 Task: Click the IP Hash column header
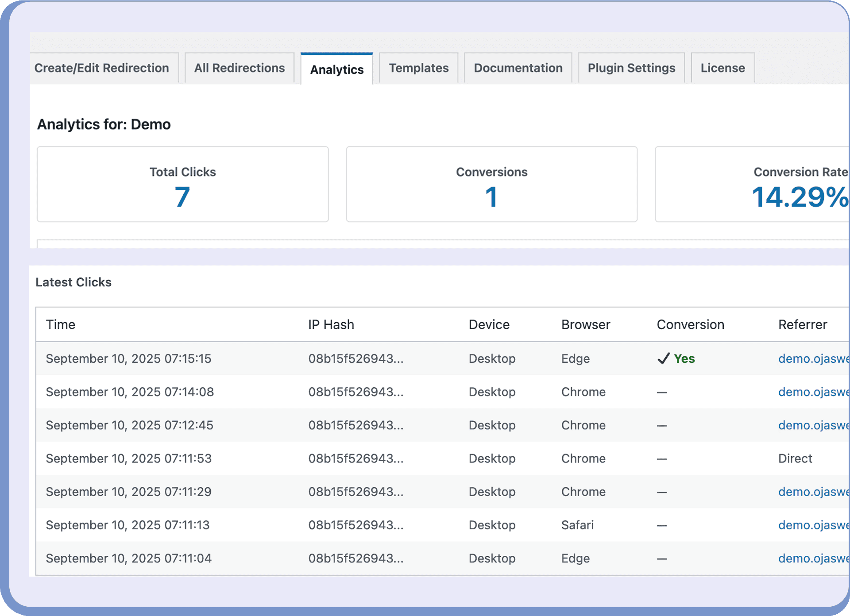coord(331,325)
